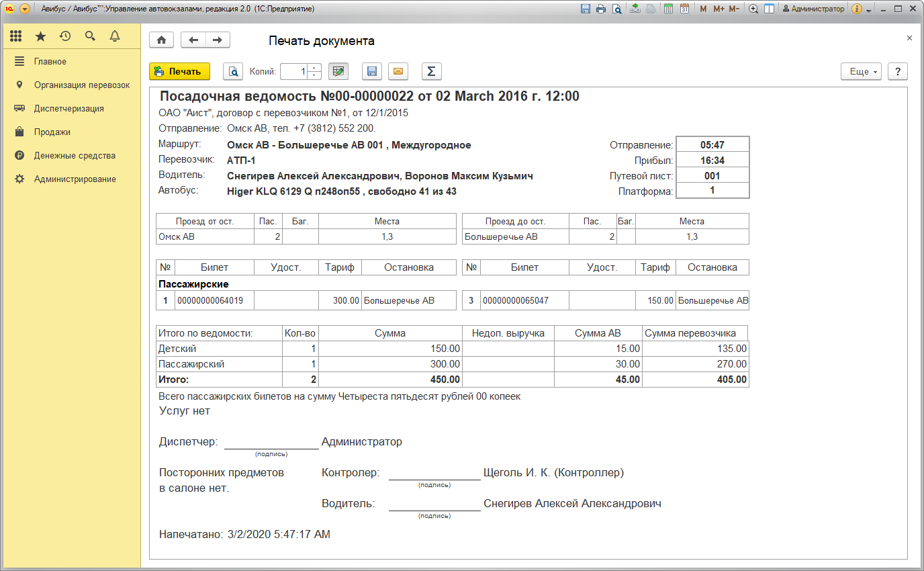The width and height of the screenshot is (924, 571).
Task: Go to the home page icon
Action: coord(161,40)
